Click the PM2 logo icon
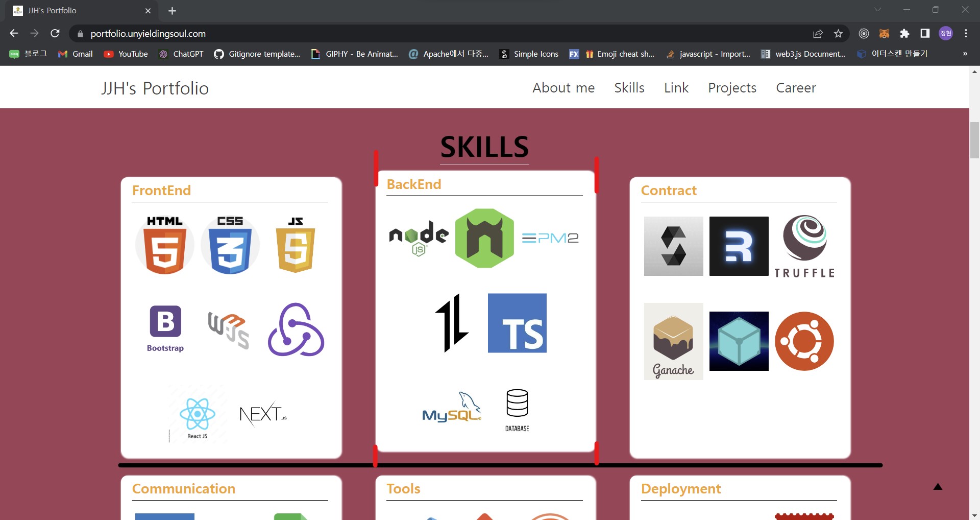The image size is (980, 520). pos(550,238)
